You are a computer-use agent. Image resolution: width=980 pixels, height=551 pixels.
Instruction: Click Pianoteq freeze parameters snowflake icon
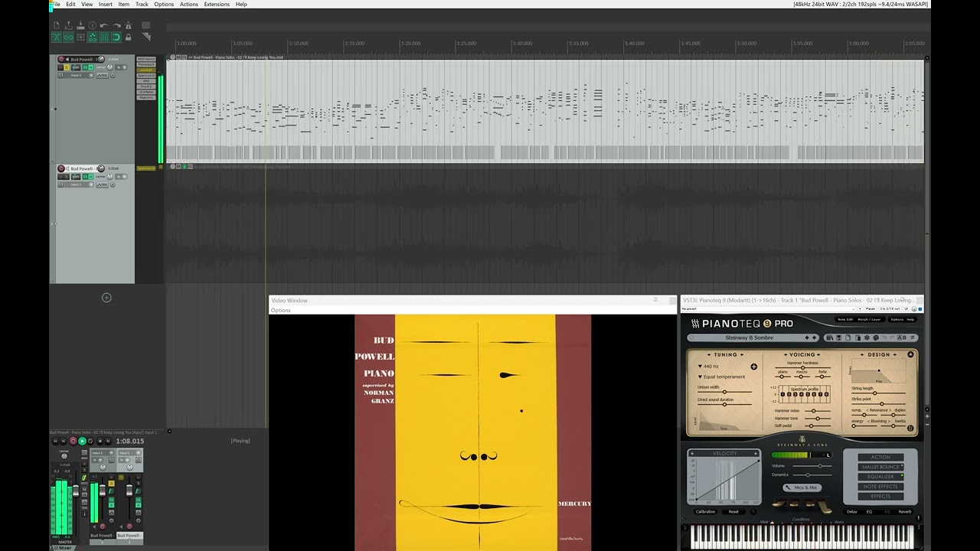tap(867, 337)
